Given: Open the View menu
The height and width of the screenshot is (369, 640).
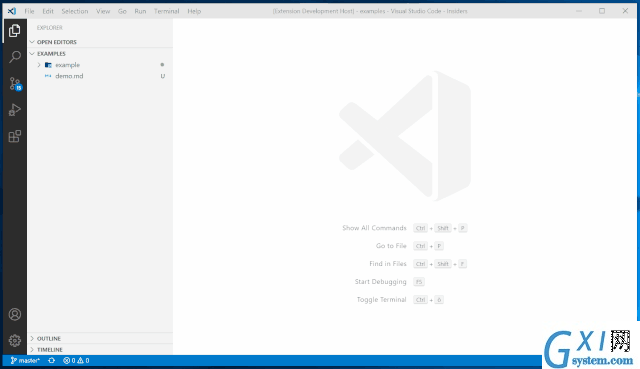Looking at the screenshot, I should coord(103,11).
